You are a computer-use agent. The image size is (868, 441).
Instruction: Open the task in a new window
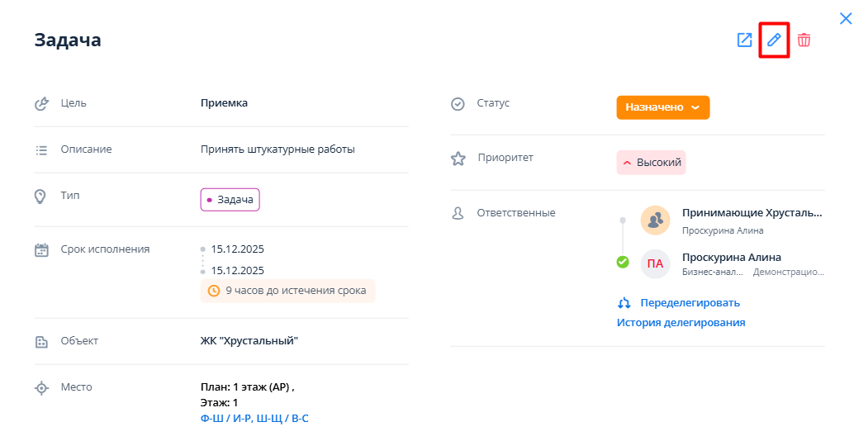tap(744, 40)
